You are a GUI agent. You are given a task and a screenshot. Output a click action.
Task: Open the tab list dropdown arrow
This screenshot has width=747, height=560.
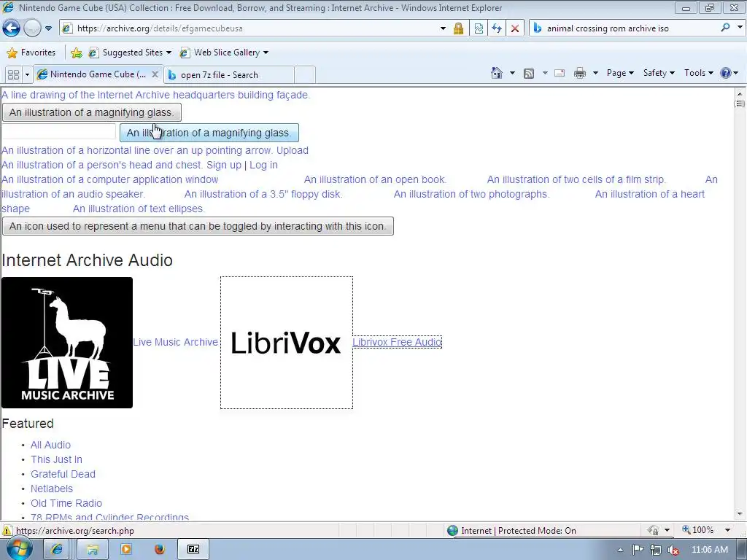[x=27, y=75]
